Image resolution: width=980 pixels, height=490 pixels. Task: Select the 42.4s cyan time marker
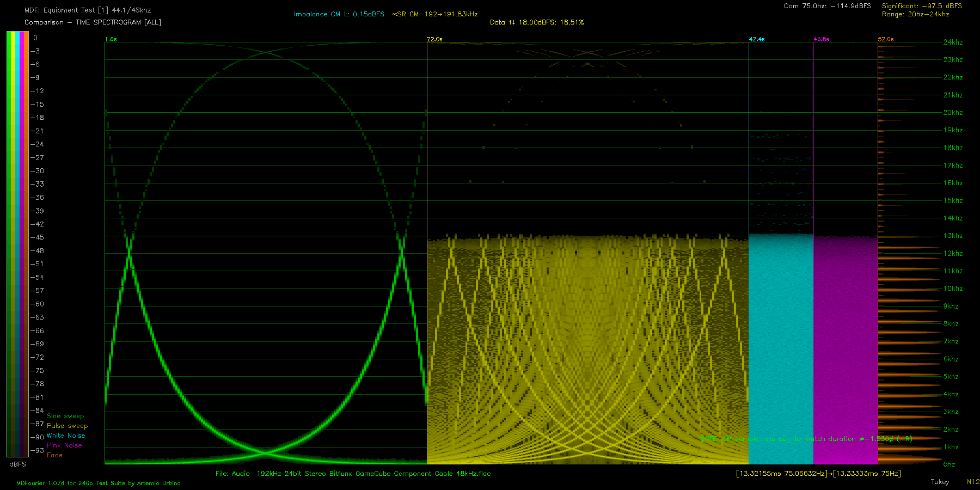(x=757, y=39)
